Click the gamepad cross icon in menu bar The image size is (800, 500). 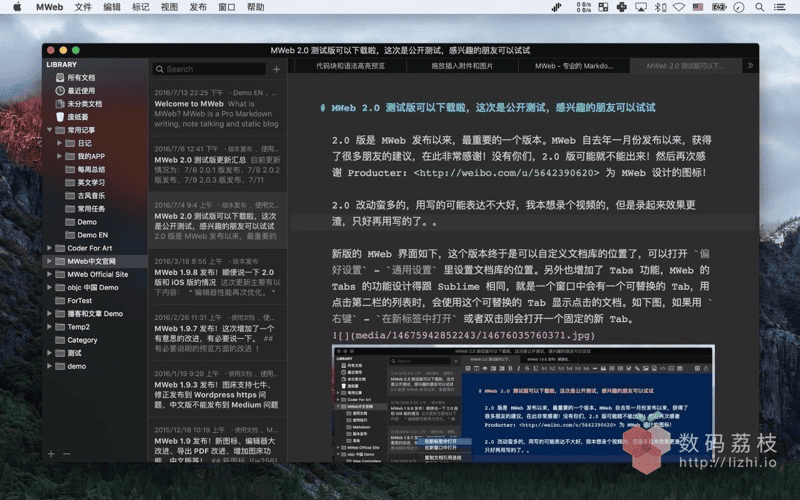pyautogui.click(x=621, y=7)
